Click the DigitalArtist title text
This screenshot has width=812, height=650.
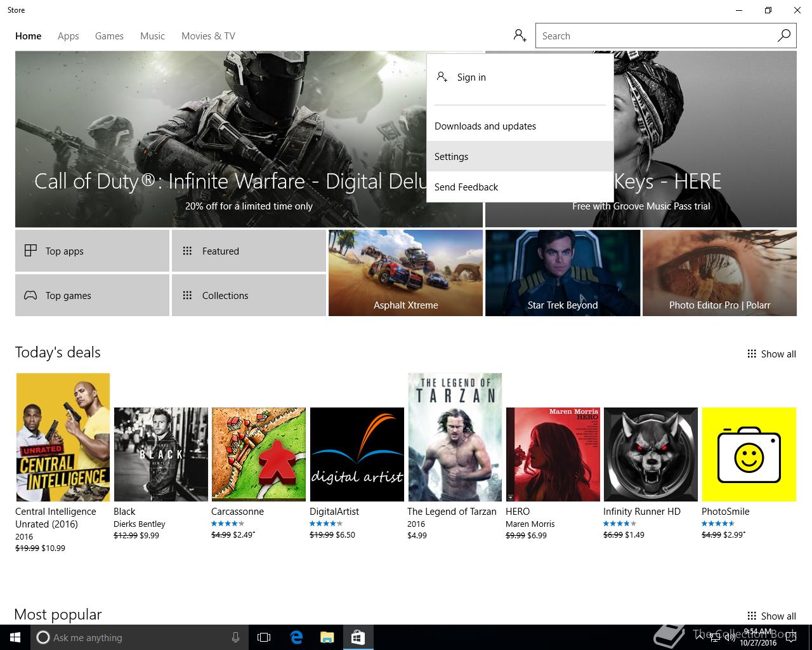click(x=334, y=512)
